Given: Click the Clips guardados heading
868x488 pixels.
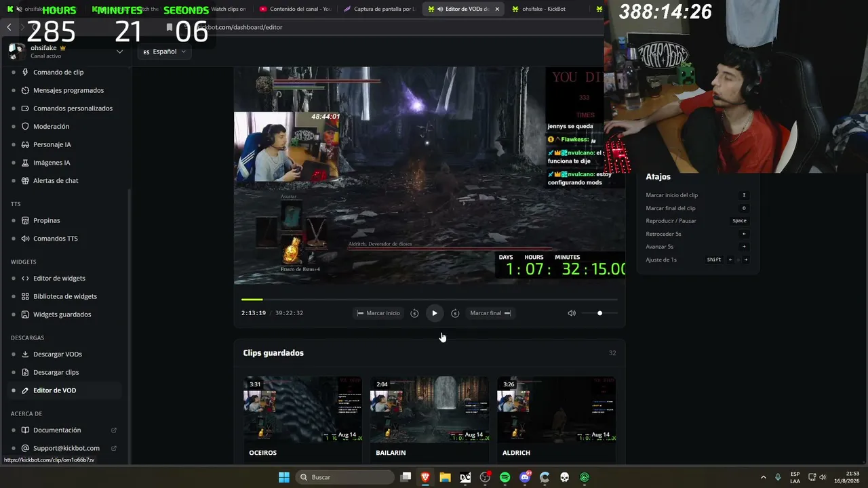Looking at the screenshot, I should [273, 353].
